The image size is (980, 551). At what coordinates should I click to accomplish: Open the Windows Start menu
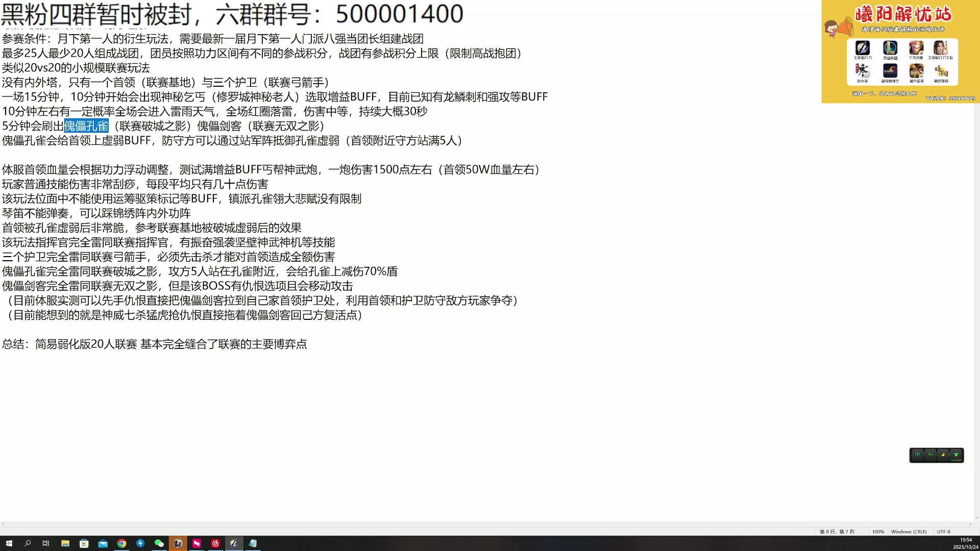click(9, 543)
